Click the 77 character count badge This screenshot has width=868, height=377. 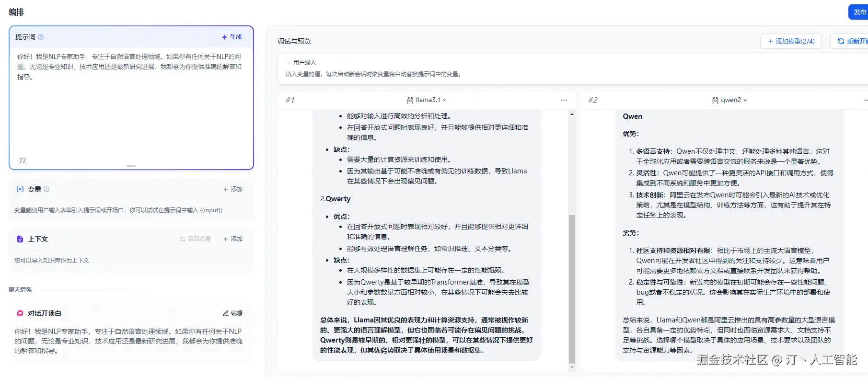pos(23,161)
